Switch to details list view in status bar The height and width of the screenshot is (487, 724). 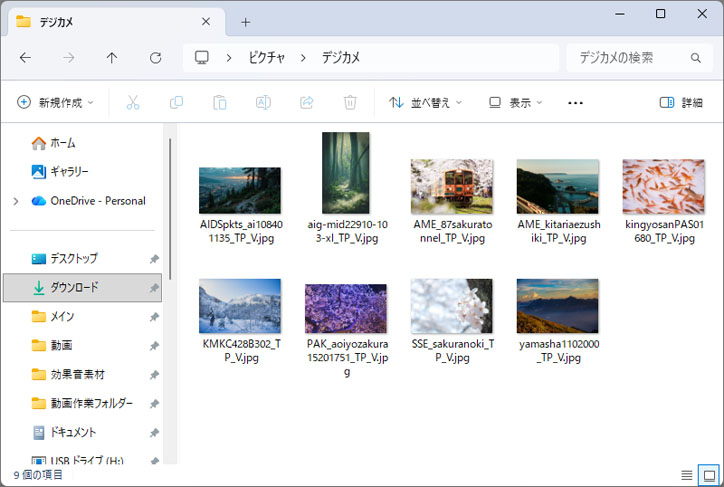coord(686,474)
